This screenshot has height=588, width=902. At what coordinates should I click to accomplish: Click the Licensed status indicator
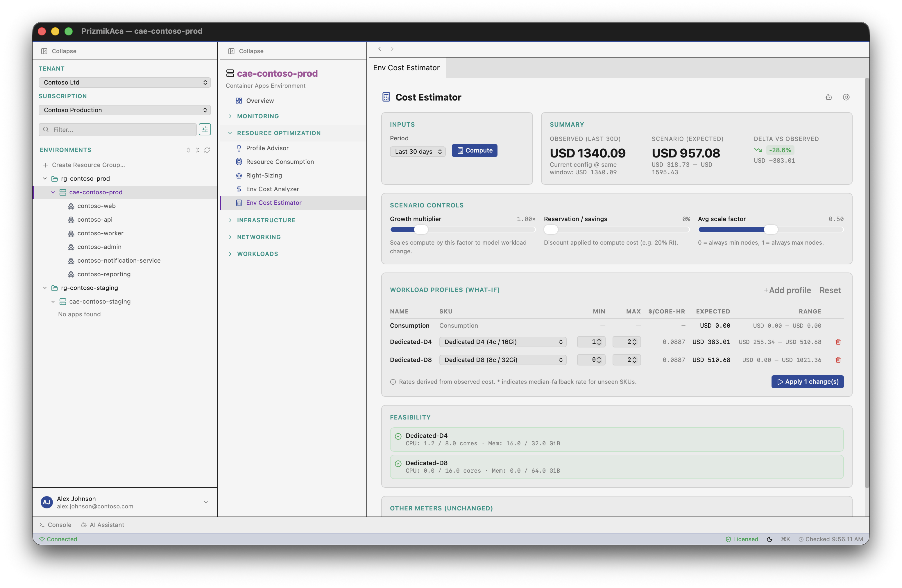742,539
